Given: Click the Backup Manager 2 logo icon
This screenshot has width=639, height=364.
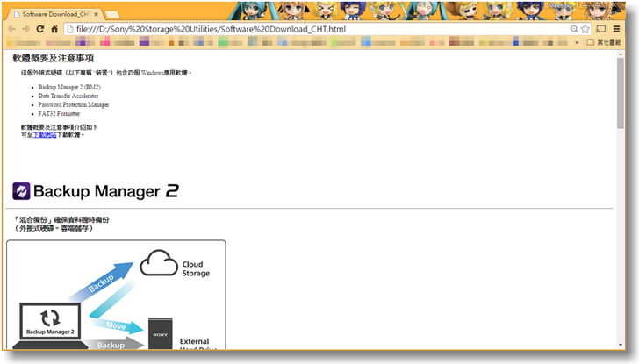Looking at the screenshot, I should [21, 191].
